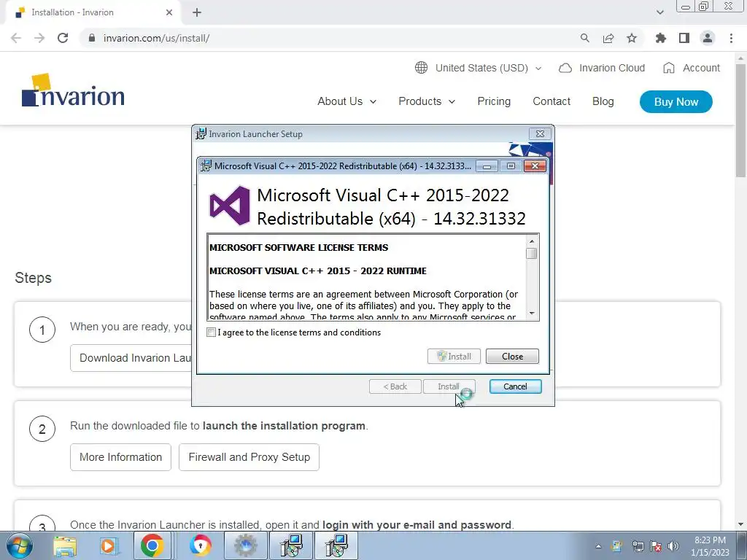Click the taskbar clock showing 8:23 PM
Screen dimensions: 747x560
coord(710,546)
